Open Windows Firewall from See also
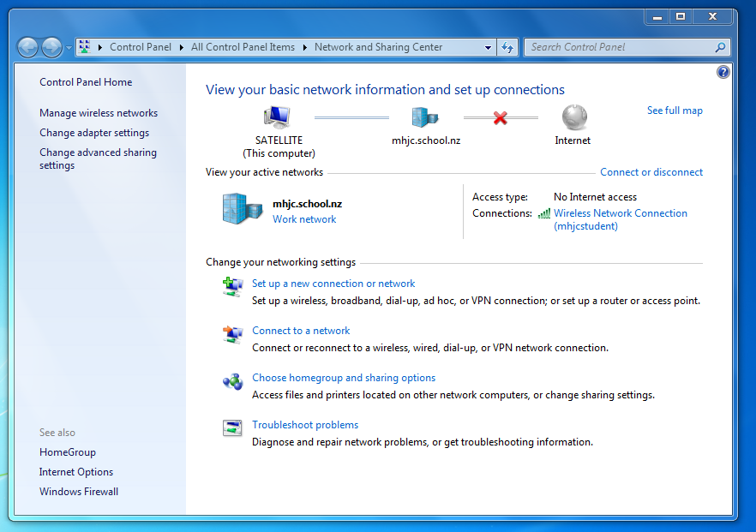Screen dimensions: 756x532 (79, 492)
